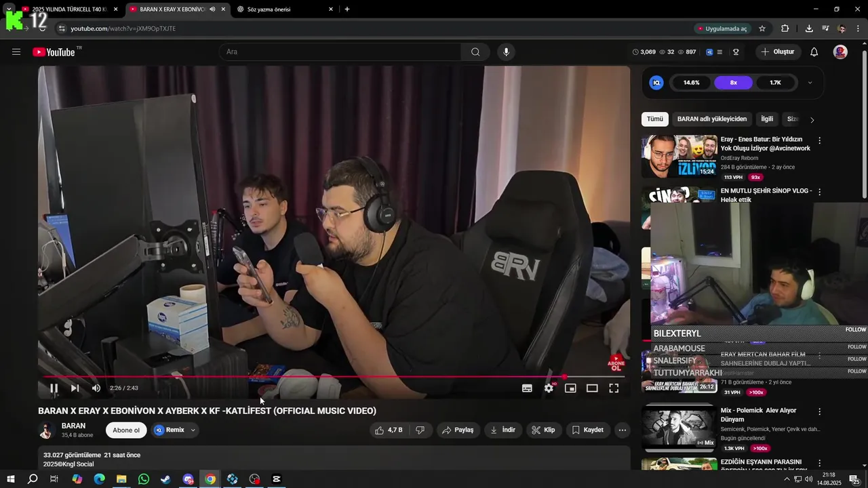Bookmark this page with star icon

click(x=762, y=28)
